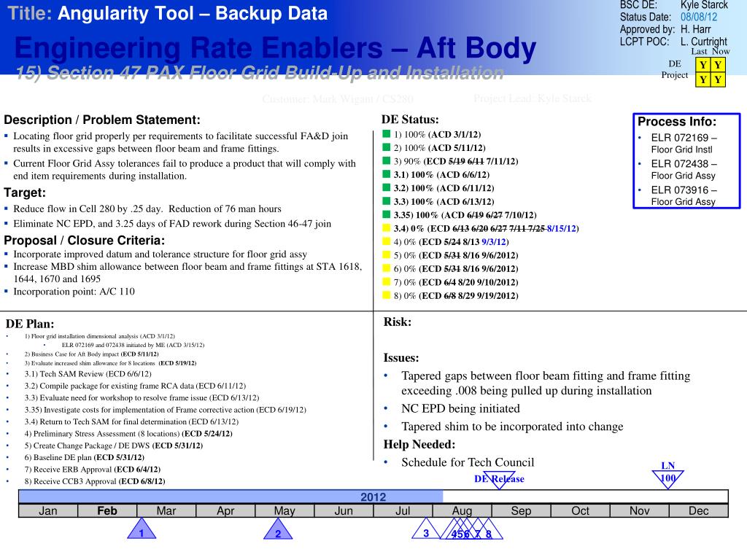747x560 pixels.
Task: Click the status date 08/08/12
Action: click(x=699, y=17)
